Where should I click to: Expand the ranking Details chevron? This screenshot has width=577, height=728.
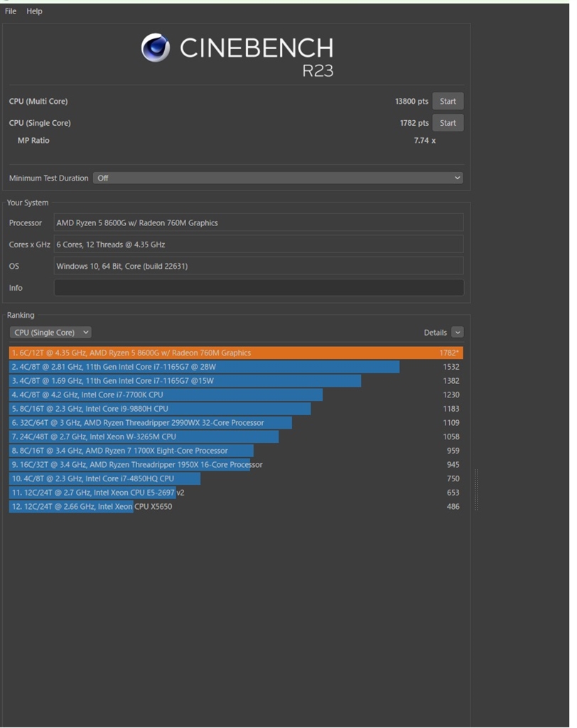457,333
